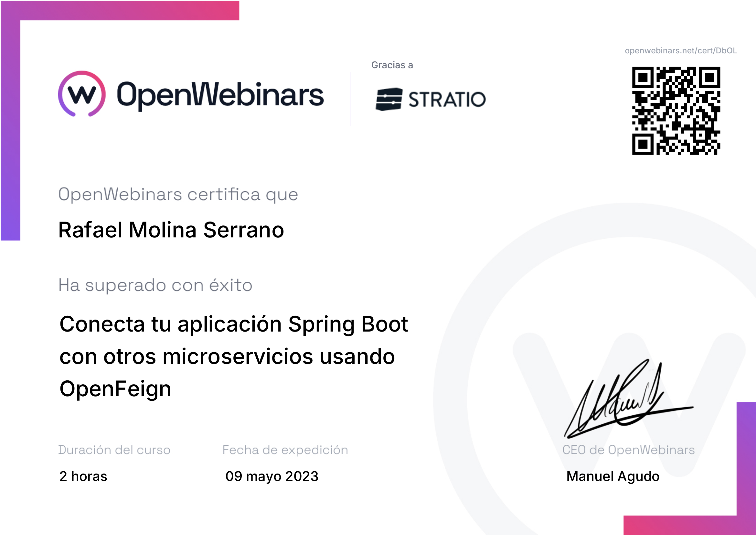Click the STRATIO wordmark text
Screen dimensions: 756x535
click(447, 100)
